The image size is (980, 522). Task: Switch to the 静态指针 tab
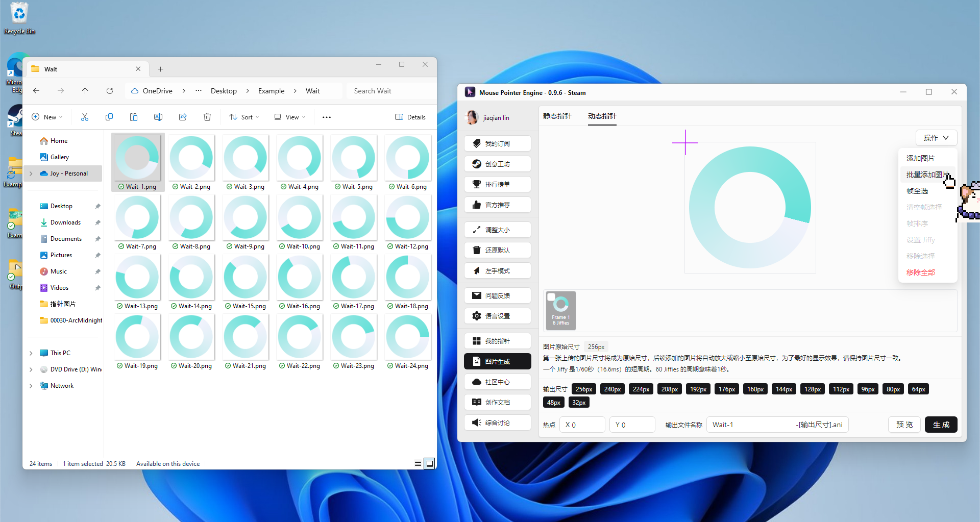pos(557,116)
